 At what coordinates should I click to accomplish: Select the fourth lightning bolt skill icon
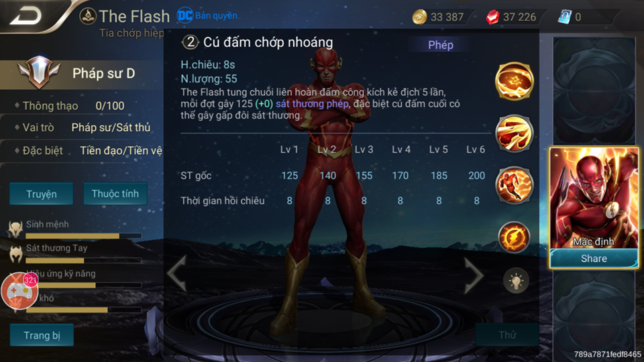(515, 237)
